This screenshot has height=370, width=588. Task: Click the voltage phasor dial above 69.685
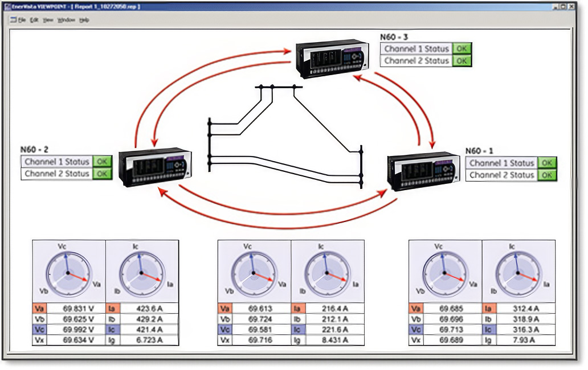pos(445,274)
